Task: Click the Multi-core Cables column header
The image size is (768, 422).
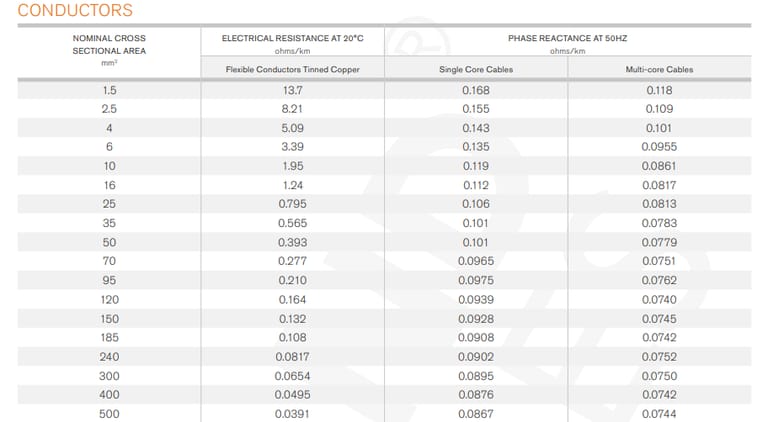Action: 659,70
